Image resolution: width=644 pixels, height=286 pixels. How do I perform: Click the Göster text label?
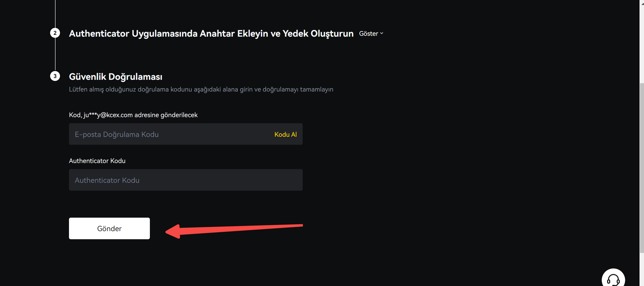coord(369,34)
